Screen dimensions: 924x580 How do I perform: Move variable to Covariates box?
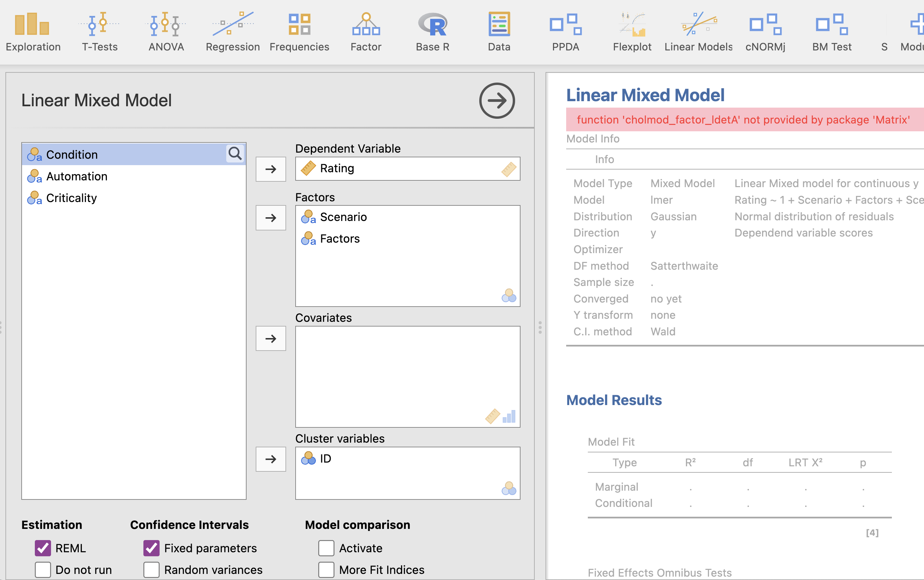[x=271, y=338]
